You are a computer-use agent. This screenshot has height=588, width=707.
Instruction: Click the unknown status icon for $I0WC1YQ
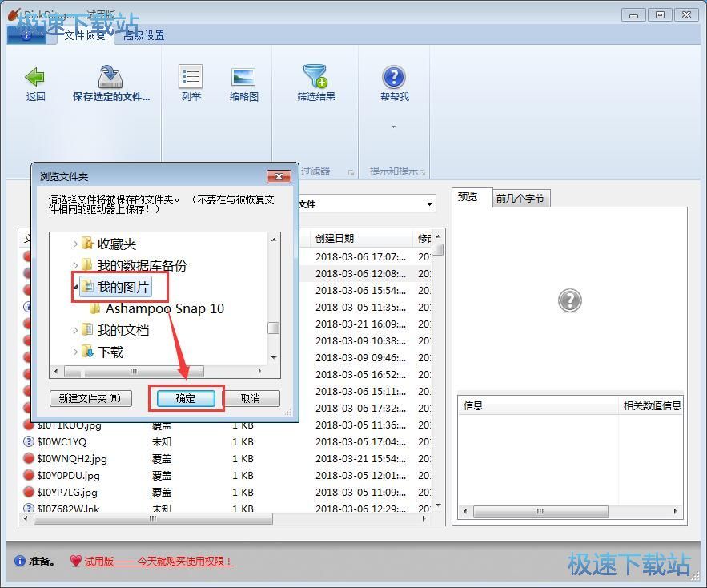click(28, 441)
